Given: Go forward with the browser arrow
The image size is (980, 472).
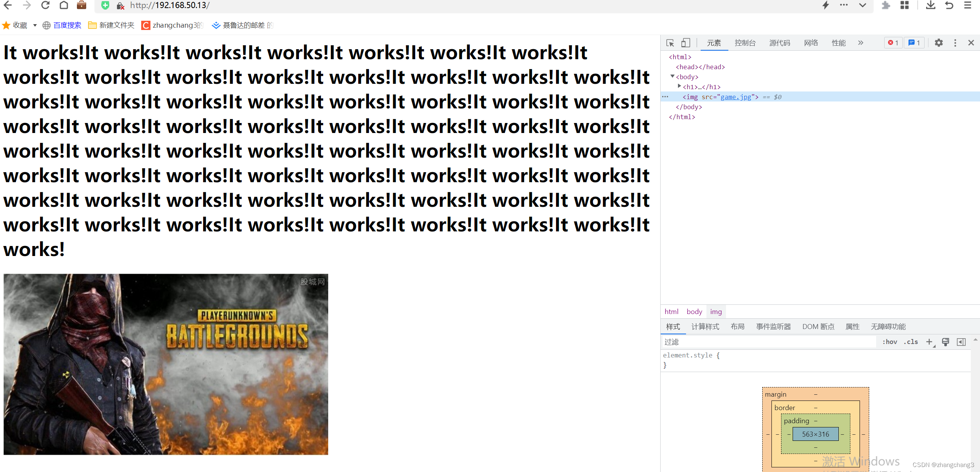Looking at the screenshot, I should (27, 5).
